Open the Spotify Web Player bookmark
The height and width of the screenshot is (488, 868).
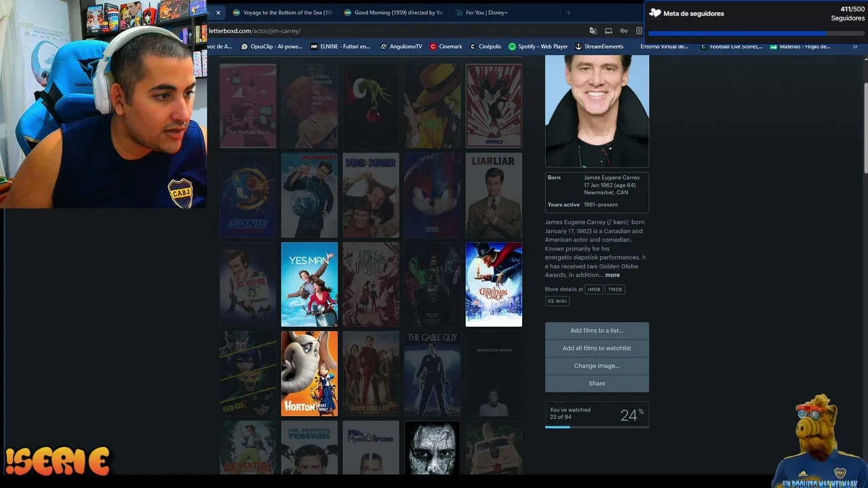tap(538, 47)
